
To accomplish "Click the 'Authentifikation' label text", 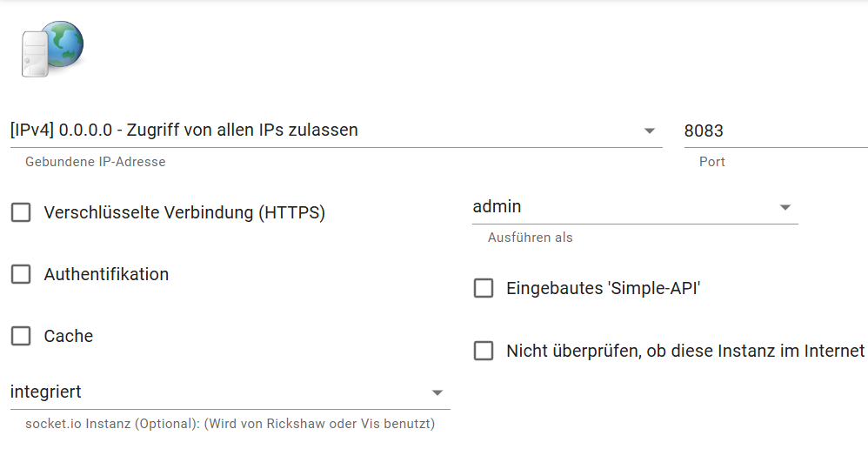I will (x=106, y=274).
